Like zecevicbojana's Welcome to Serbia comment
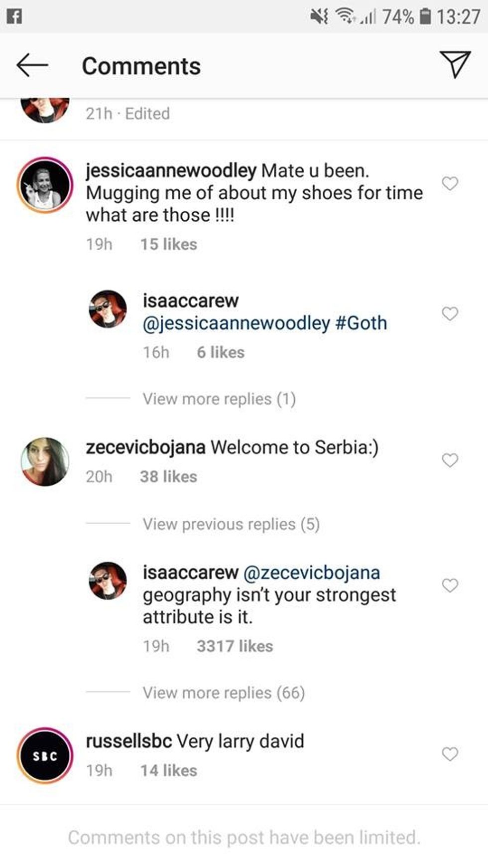The width and height of the screenshot is (488, 868). pos(450,460)
